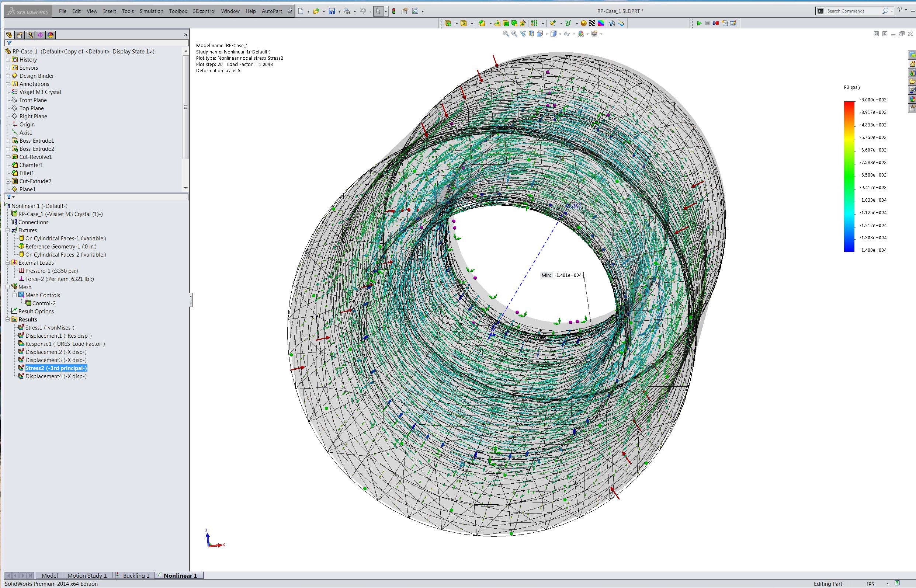
Task: Open the PropertyManager tab icon
Action: click(x=20, y=35)
